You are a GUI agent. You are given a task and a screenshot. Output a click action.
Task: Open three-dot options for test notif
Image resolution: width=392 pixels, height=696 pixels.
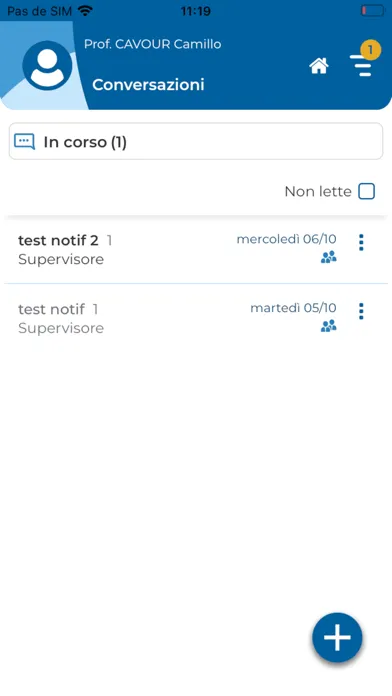[x=361, y=311]
